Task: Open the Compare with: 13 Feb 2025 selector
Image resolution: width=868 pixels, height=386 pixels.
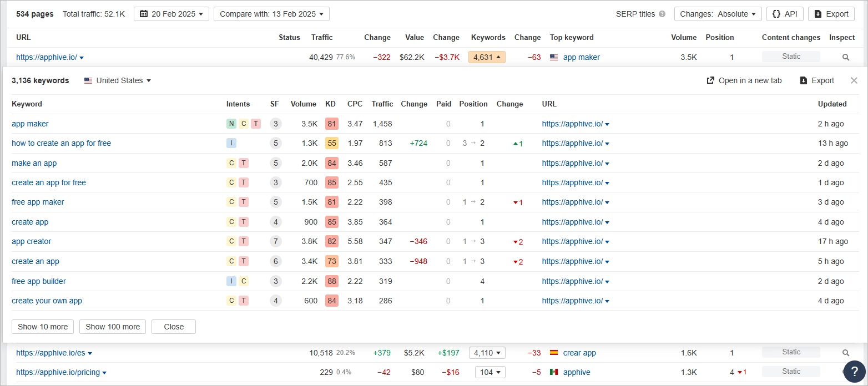Action: pyautogui.click(x=271, y=14)
